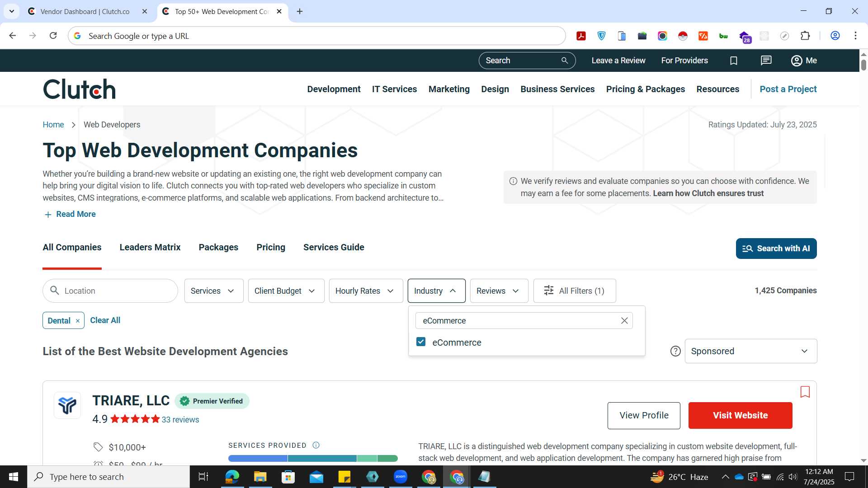
Task: Open the Marketing nav menu
Action: pos(449,89)
